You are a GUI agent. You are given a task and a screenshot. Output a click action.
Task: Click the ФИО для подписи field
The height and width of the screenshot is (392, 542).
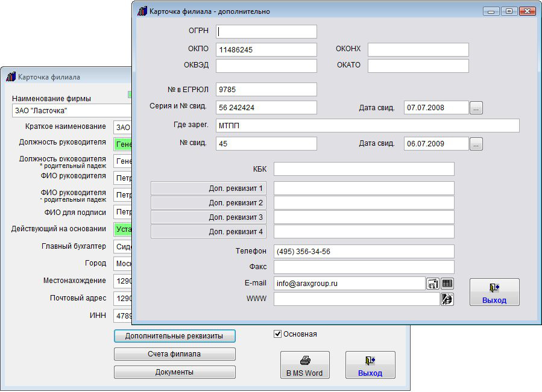[x=123, y=212]
